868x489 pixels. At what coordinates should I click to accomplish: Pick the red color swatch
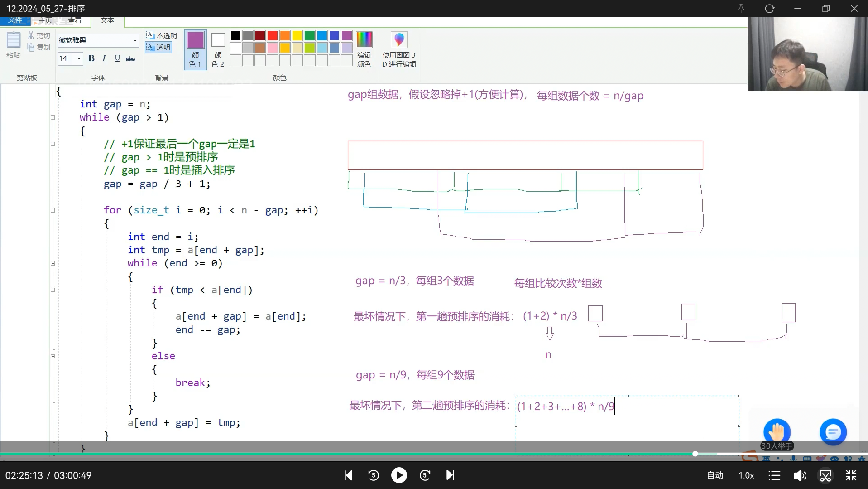(x=273, y=36)
